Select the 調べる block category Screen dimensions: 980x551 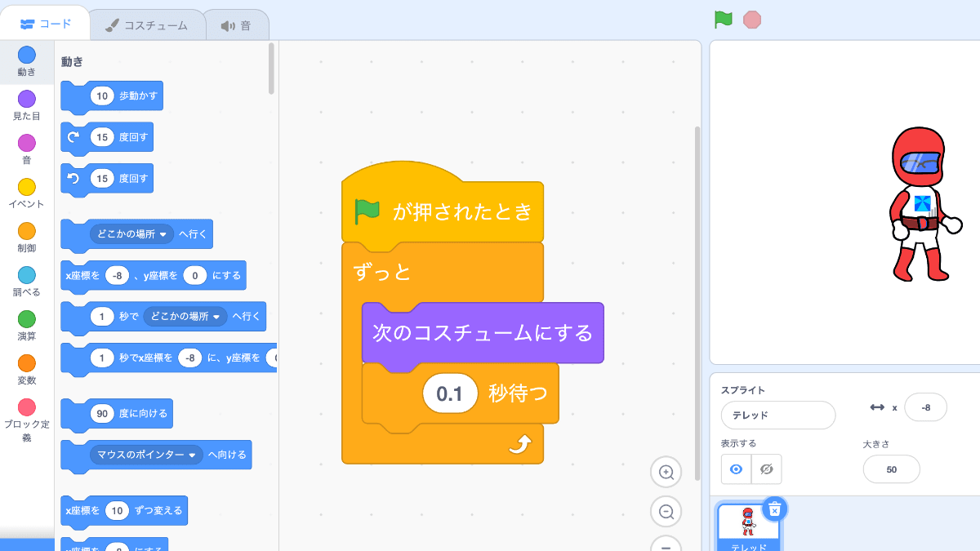coord(27,282)
